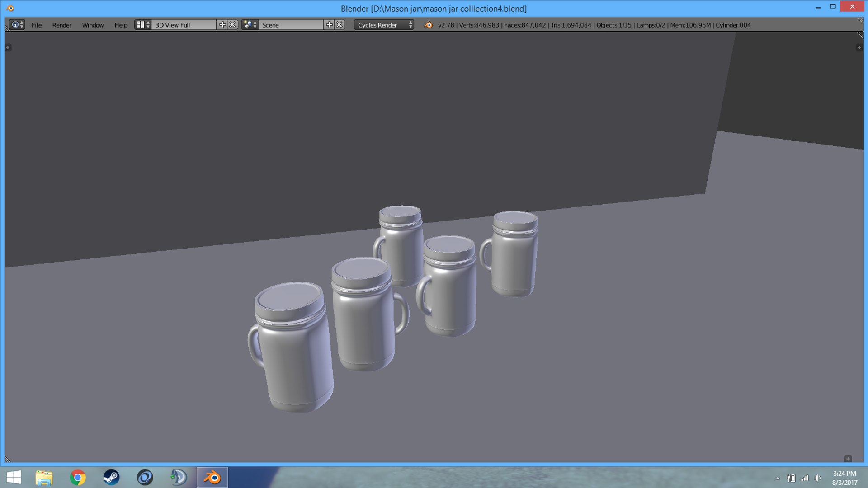Viewport: 868px width, 488px height.
Task: Add a new scene
Action: [329, 25]
